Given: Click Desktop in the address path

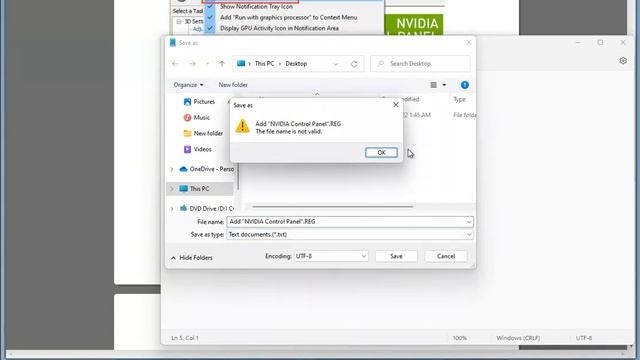Looking at the screenshot, I should pyautogui.click(x=296, y=64).
